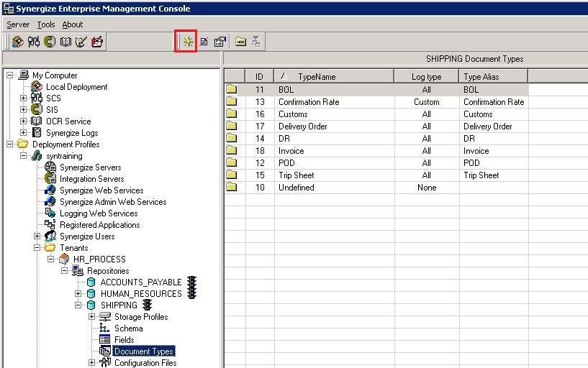Click the traffic light icon beside HUMAN_RESOURCES
Screen dimensions: 588x368
click(192, 293)
